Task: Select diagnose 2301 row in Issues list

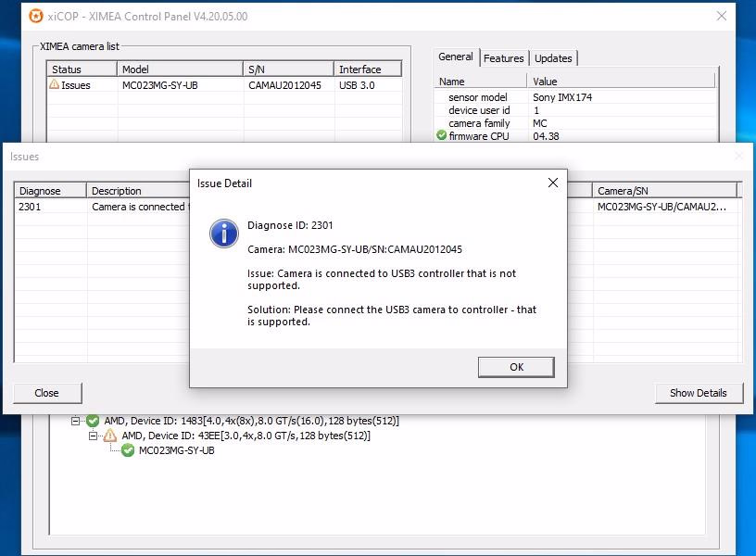Action: tap(30, 207)
